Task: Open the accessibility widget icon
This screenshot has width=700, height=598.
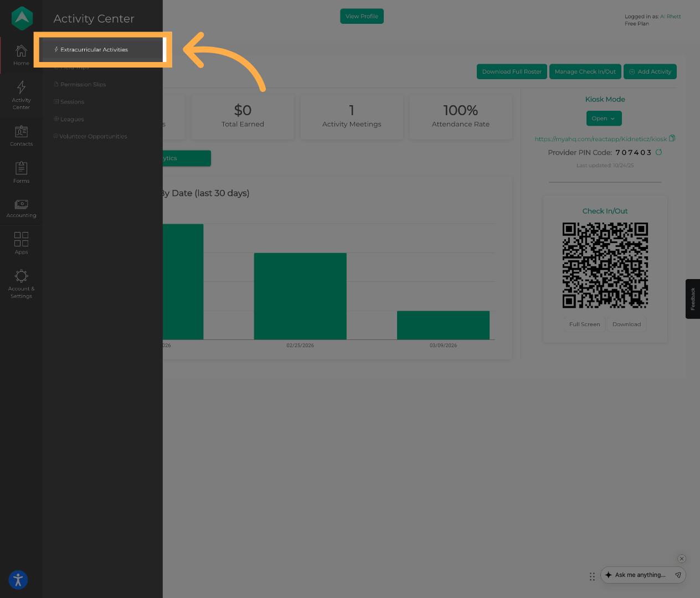Action: point(18,580)
